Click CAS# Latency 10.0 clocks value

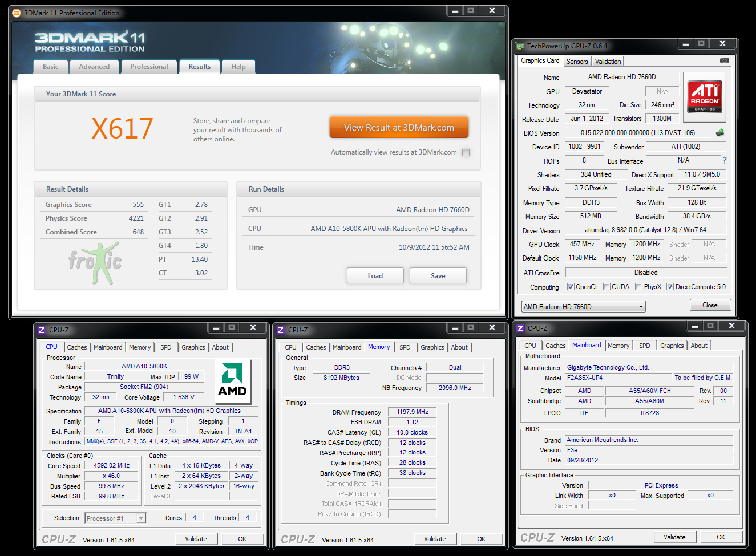413,432
